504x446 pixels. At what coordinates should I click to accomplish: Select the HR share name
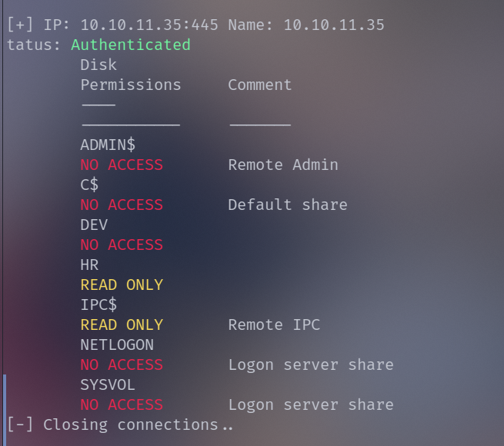point(89,265)
